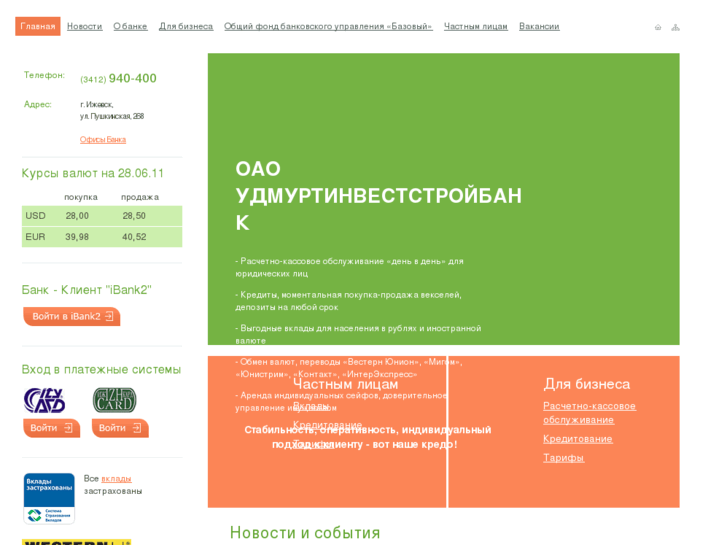This screenshot has height=545, width=727.
Task: Open Кредитование link under Для бизнеса
Action: click(x=578, y=439)
